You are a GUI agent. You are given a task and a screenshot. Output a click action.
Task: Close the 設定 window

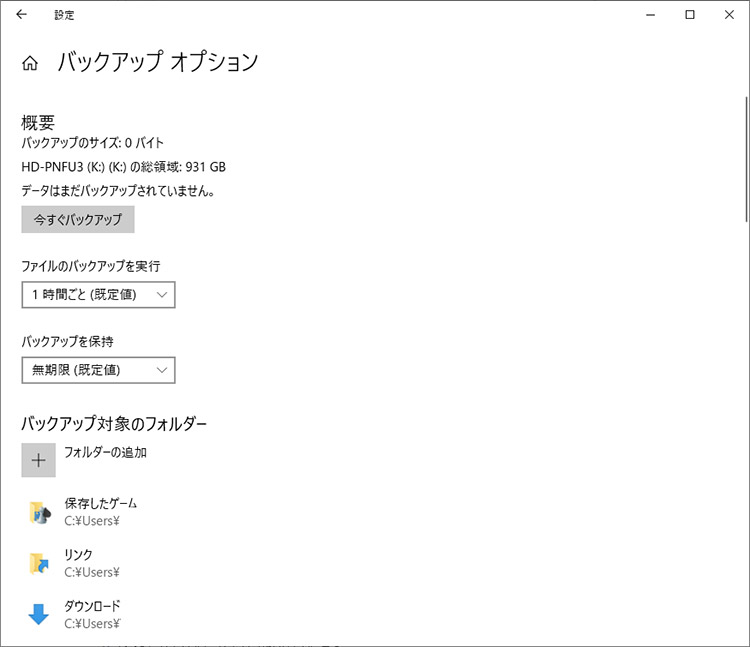(x=727, y=15)
